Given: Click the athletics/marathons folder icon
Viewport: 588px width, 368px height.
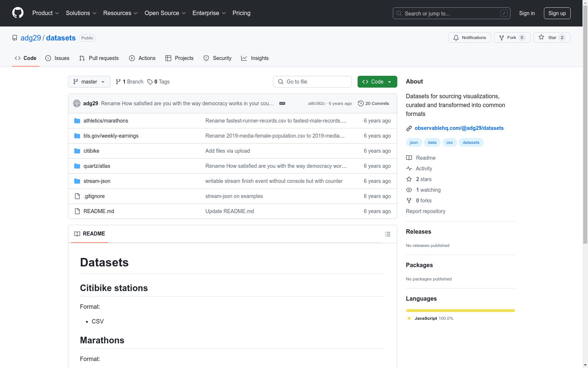Looking at the screenshot, I should (x=77, y=121).
